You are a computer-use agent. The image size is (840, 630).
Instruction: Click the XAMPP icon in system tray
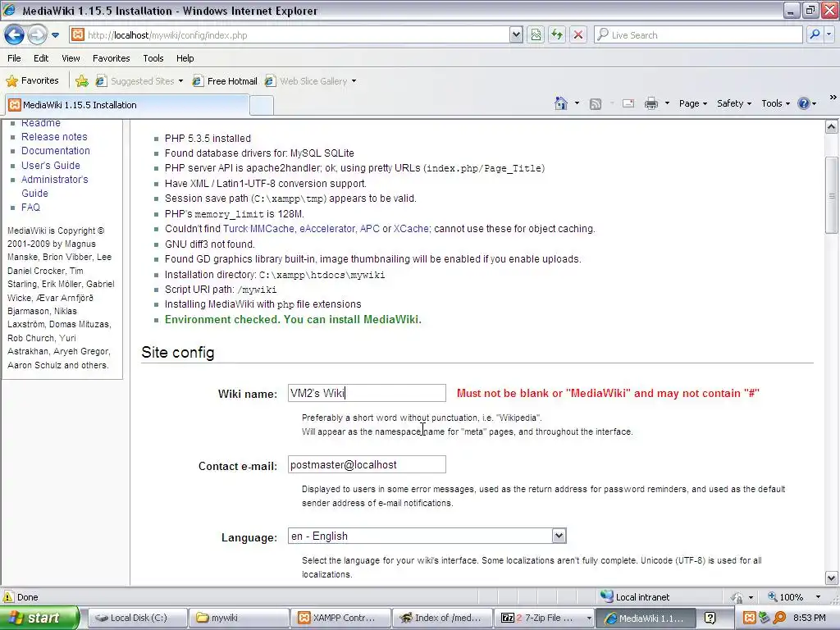coord(749,618)
